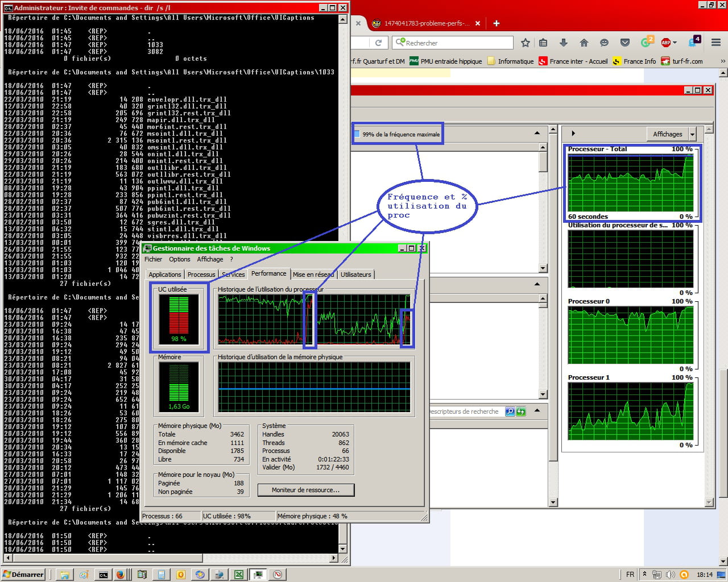Switch to the command prompt taskbar button
The width and height of the screenshot is (728, 582).
click(103, 575)
